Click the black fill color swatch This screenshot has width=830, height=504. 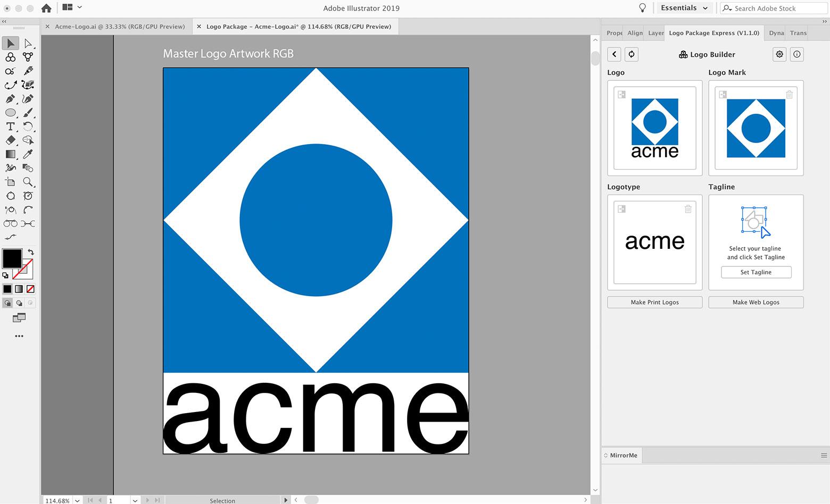click(x=12, y=259)
